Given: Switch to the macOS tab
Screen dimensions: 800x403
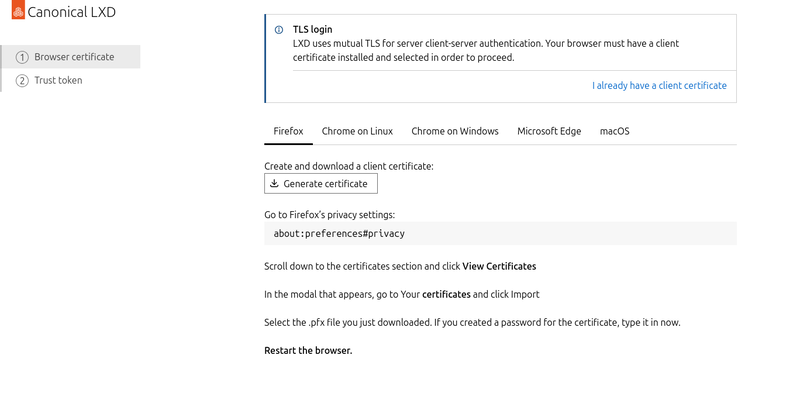Looking at the screenshot, I should (614, 131).
